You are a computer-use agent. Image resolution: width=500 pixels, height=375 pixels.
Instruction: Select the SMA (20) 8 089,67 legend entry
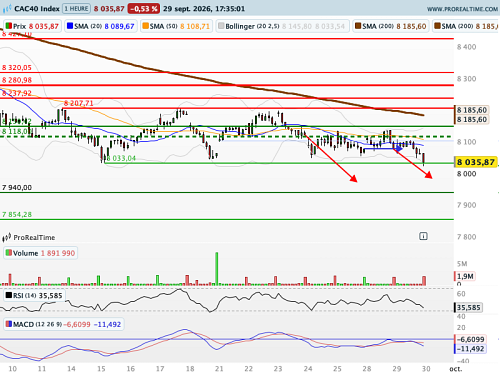(101, 26)
